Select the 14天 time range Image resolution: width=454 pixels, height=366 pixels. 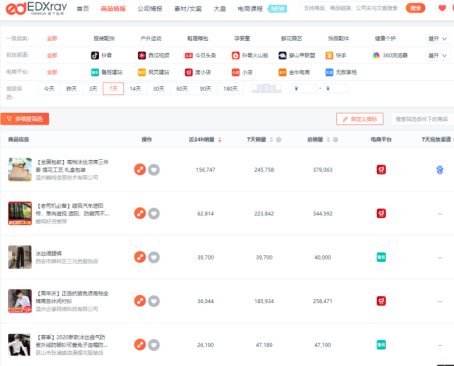(x=135, y=89)
